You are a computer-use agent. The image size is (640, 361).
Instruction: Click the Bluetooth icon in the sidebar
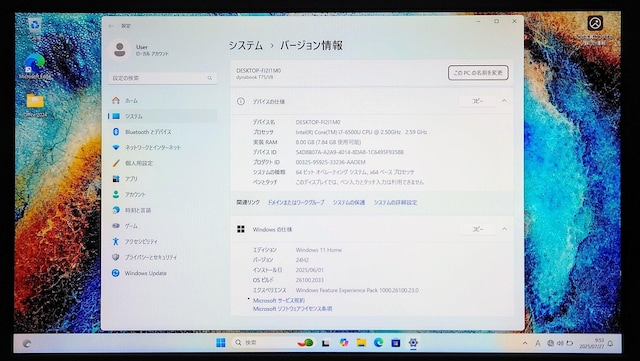click(x=116, y=131)
